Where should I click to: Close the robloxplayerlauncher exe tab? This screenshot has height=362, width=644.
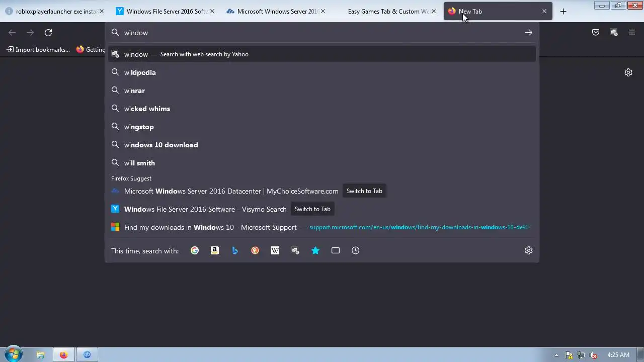coord(102,11)
